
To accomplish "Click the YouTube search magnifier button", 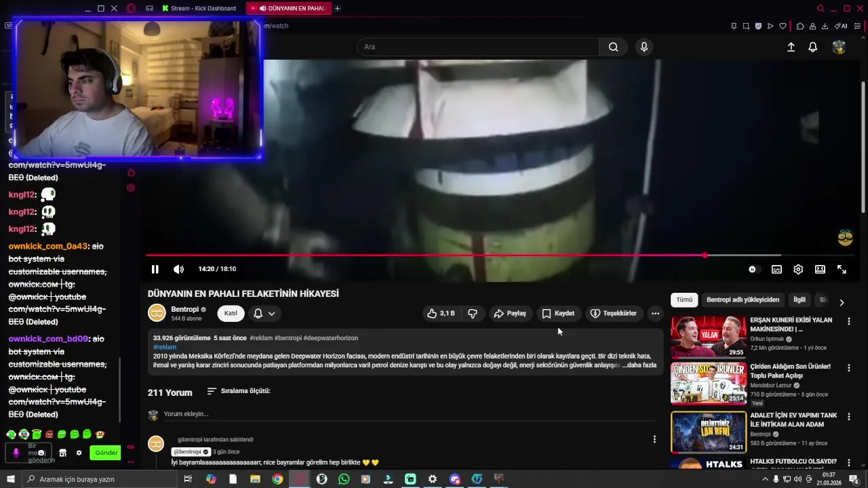I will [613, 47].
